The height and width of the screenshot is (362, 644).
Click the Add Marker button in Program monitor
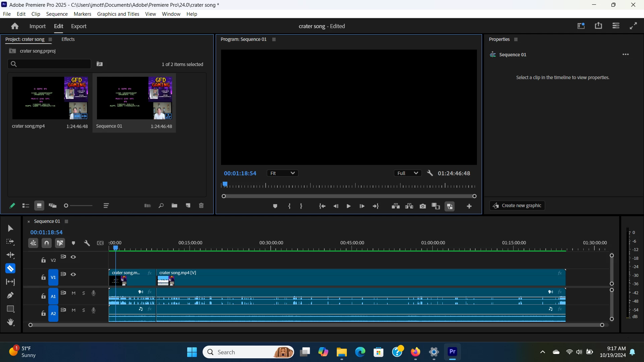click(275, 206)
